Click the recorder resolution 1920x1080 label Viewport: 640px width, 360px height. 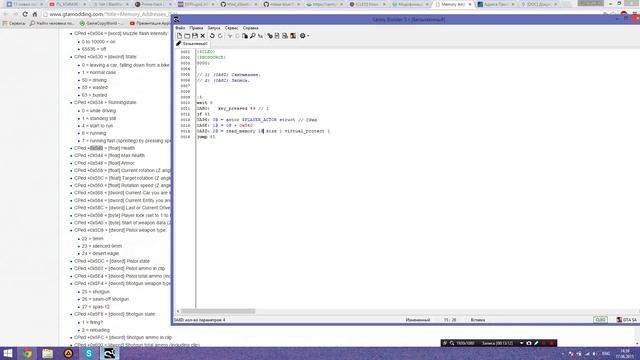465,343
